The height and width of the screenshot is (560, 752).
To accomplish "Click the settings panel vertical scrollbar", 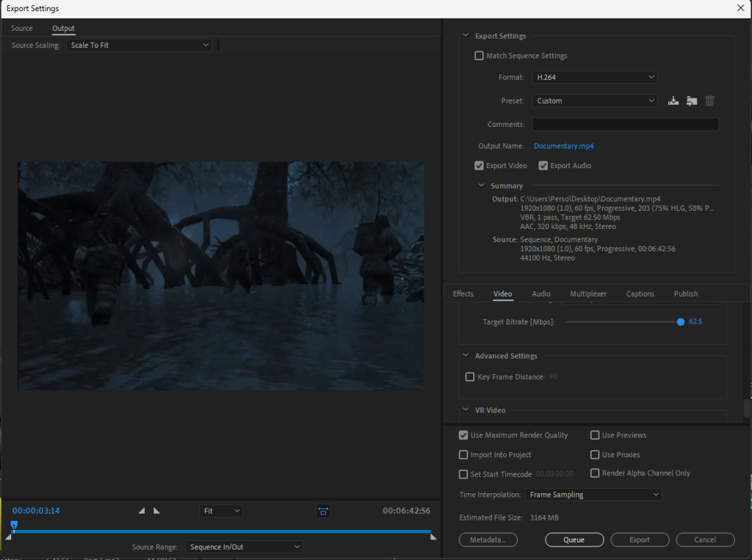I will click(x=746, y=409).
